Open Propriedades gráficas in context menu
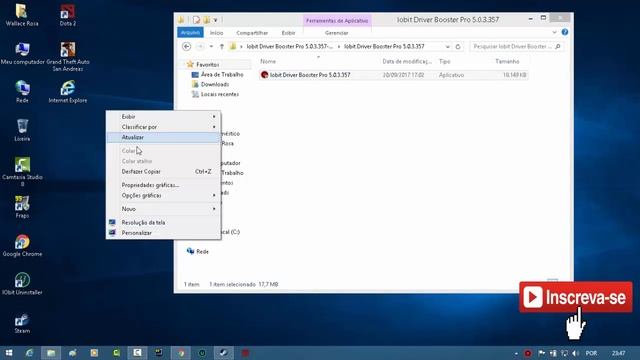 [x=163, y=185]
